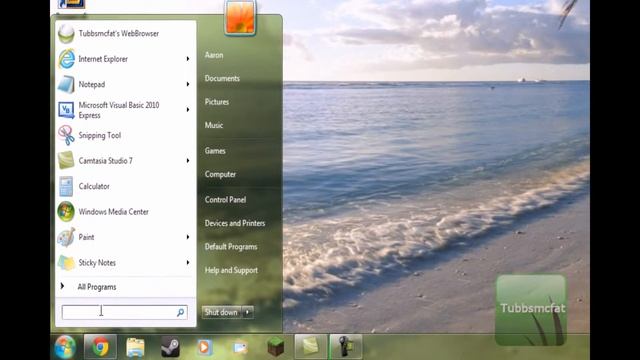
Task: Open the Snipping Tool scissors icon
Action: coord(66,136)
